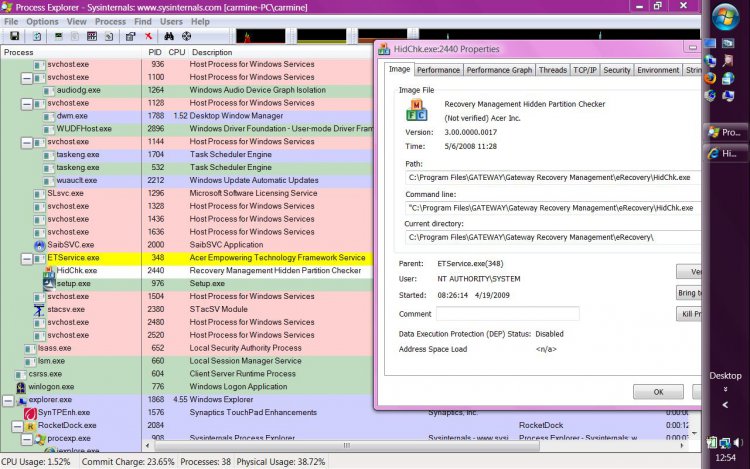The width and height of the screenshot is (750, 469).
Task: Launch Firefox from the quick launch
Action: point(710,78)
